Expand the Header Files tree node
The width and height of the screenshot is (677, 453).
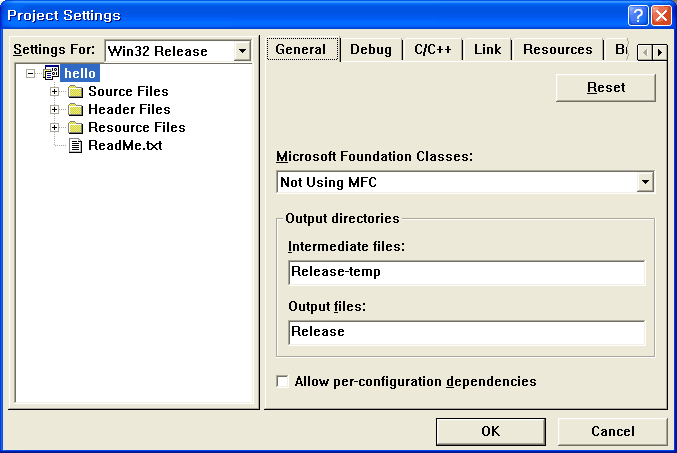click(x=55, y=110)
